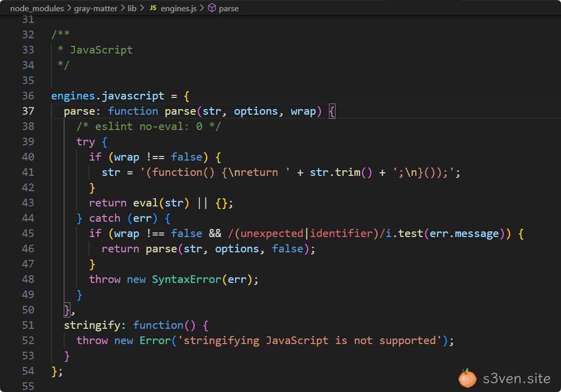Click line number 32 in gutter
Screen dimensions: 561x392
click(28, 35)
